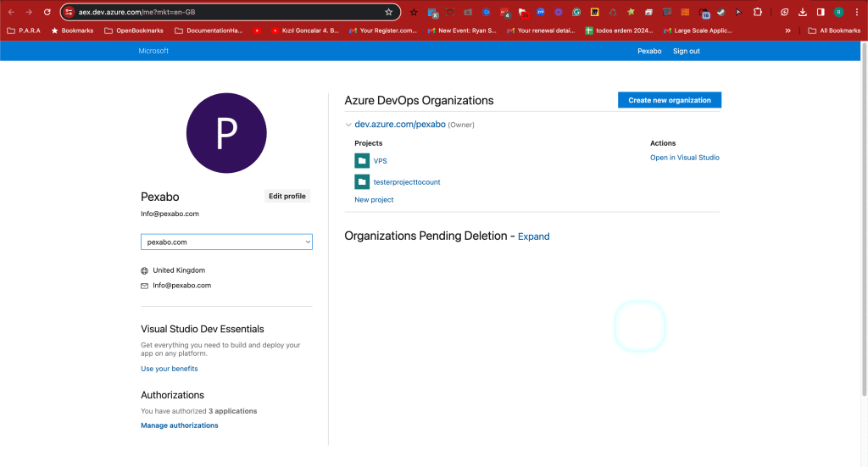
Task: Click Create new organization button
Action: tap(670, 100)
